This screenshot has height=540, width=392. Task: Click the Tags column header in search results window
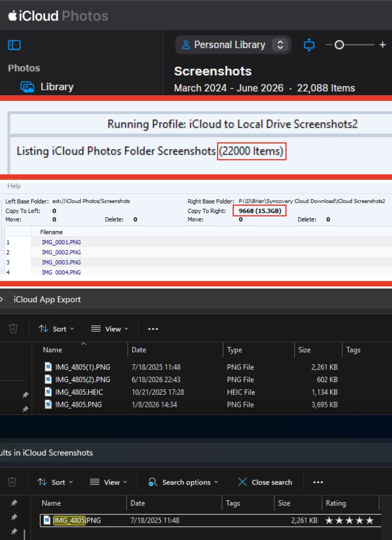tap(233, 503)
